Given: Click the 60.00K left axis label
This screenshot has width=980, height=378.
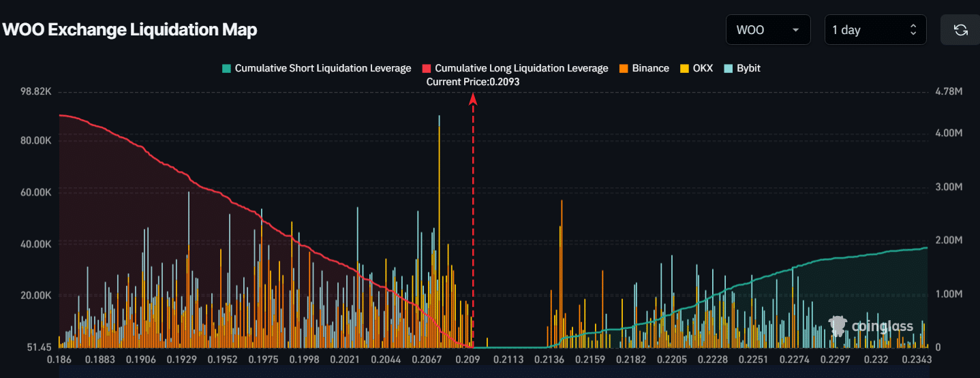Looking at the screenshot, I should coord(37,192).
